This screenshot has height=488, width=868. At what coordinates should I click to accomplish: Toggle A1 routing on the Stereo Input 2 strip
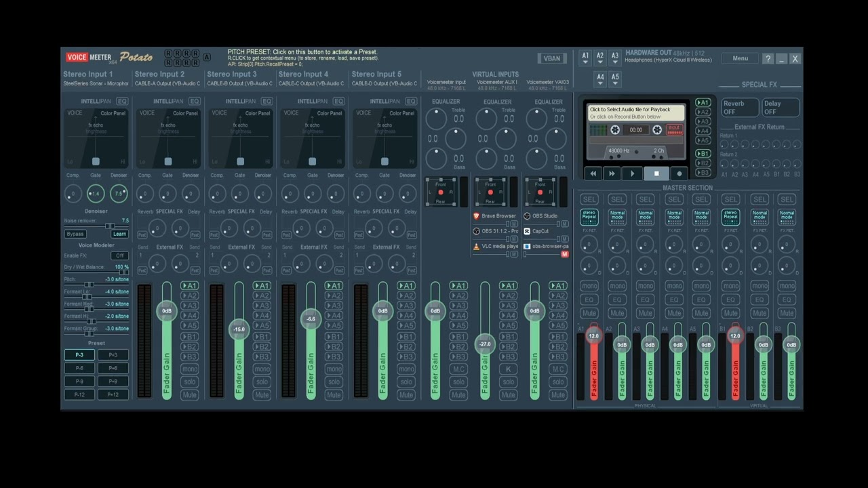[x=190, y=286]
